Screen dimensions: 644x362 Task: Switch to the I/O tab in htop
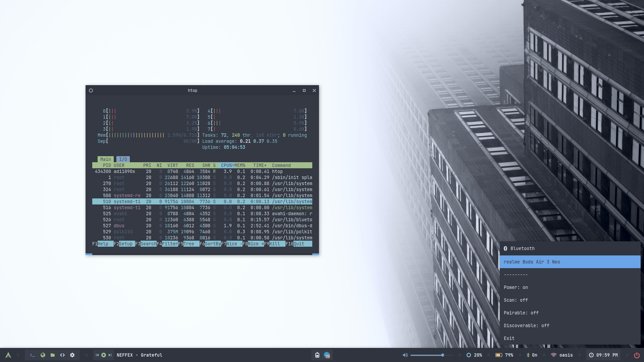point(123,159)
